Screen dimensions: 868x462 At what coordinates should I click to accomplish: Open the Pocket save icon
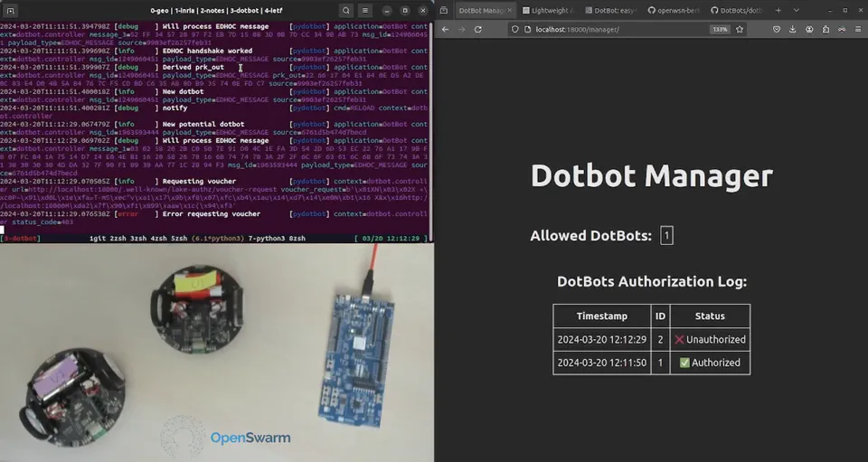(777, 29)
